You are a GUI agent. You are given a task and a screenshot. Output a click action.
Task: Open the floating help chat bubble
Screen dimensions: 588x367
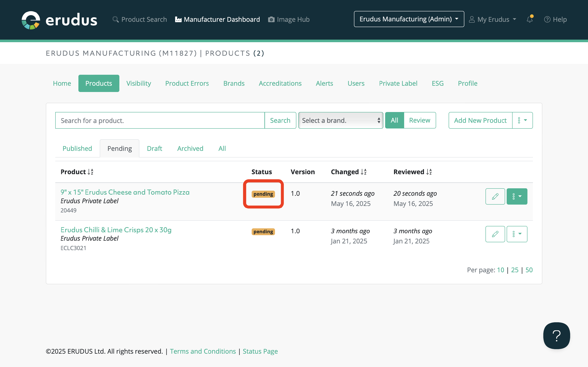click(x=556, y=335)
